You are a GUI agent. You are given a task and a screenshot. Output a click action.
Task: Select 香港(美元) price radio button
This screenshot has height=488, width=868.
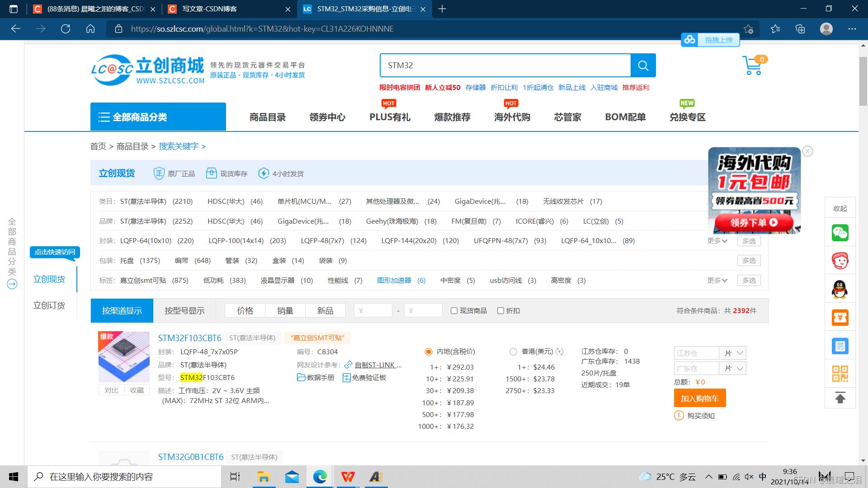click(x=513, y=352)
